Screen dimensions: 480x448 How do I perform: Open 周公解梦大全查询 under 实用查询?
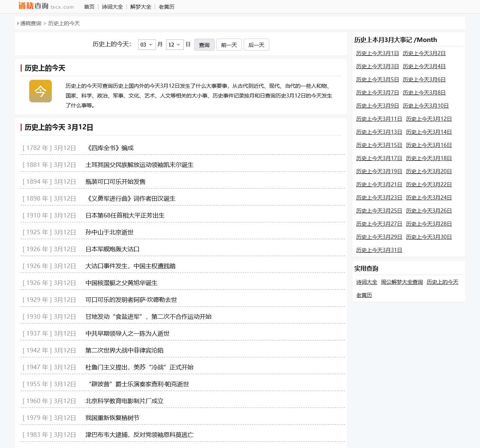pos(402,282)
